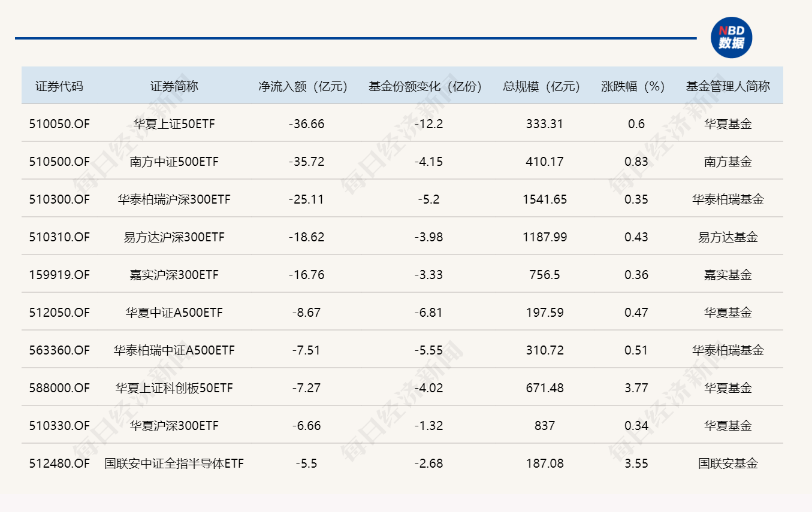Select the code 159919.OF
The image size is (812, 512).
(59, 275)
